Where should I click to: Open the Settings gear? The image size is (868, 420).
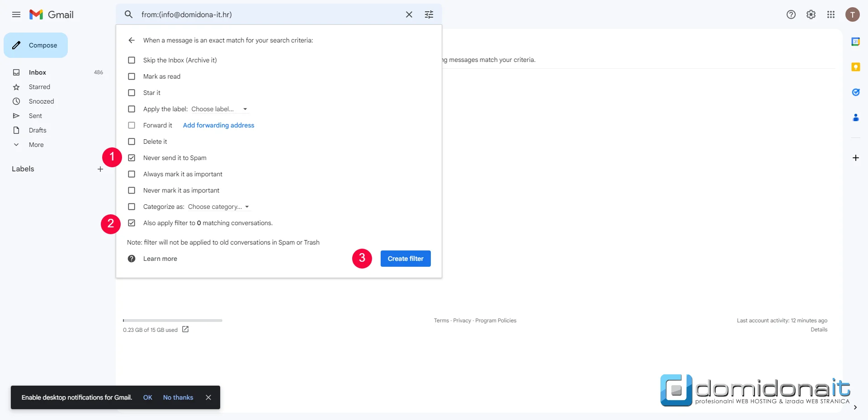click(x=811, y=14)
